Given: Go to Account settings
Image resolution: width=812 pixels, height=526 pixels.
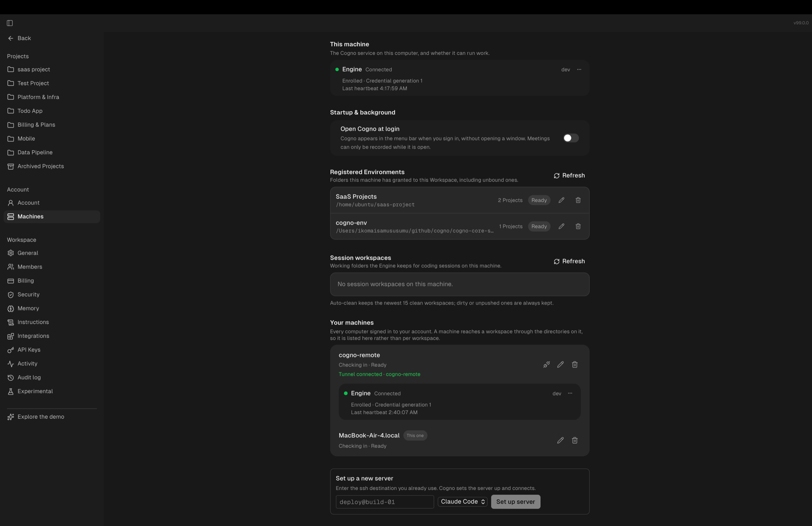Looking at the screenshot, I should [52, 203].
